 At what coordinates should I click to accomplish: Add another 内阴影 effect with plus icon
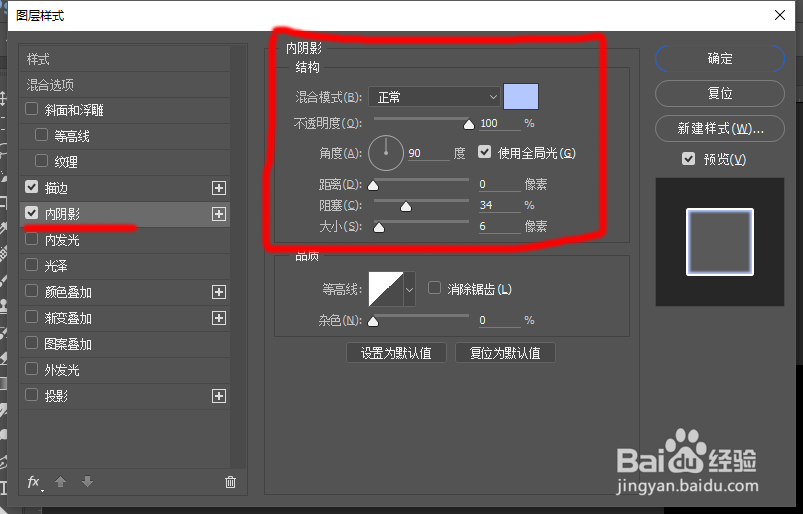219,214
